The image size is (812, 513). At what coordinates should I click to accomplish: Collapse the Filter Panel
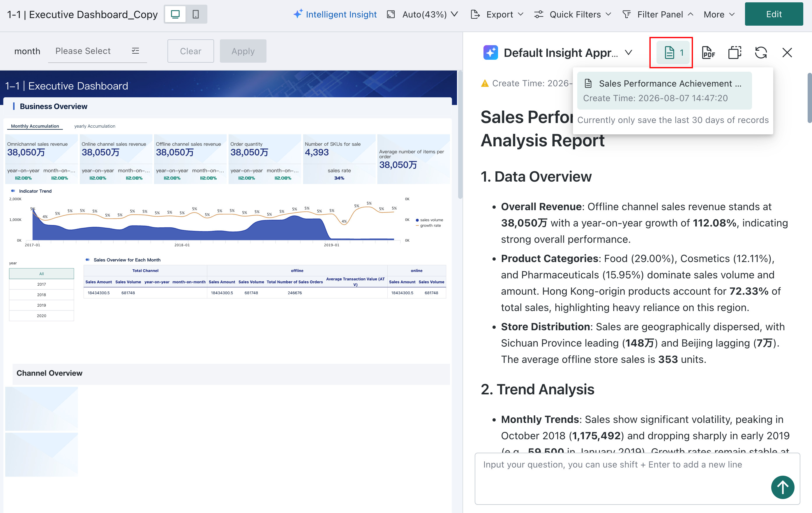click(658, 14)
